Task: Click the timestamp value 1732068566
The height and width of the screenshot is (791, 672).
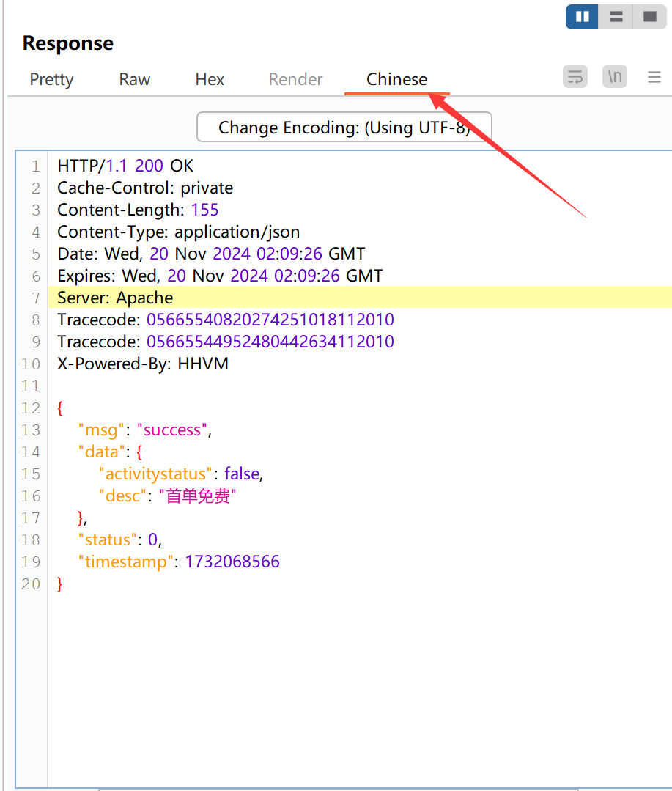Action: coord(232,562)
